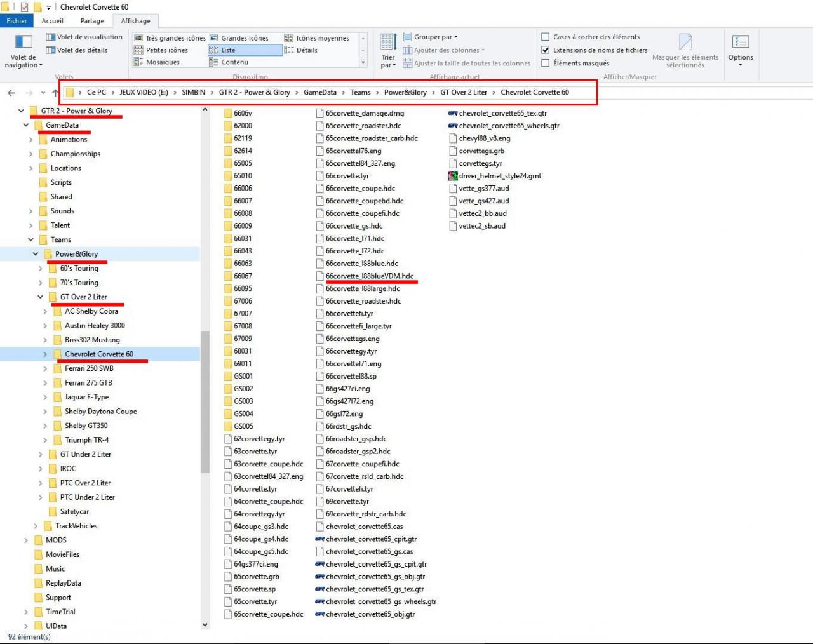Select chevrolet_corvette65_wheels.gtr file icon

pyautogui.click(x=453, y=126)
